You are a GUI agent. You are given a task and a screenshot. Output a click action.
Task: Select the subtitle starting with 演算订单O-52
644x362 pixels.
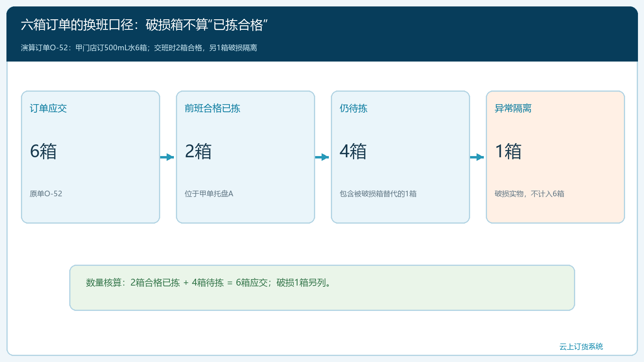139,48
